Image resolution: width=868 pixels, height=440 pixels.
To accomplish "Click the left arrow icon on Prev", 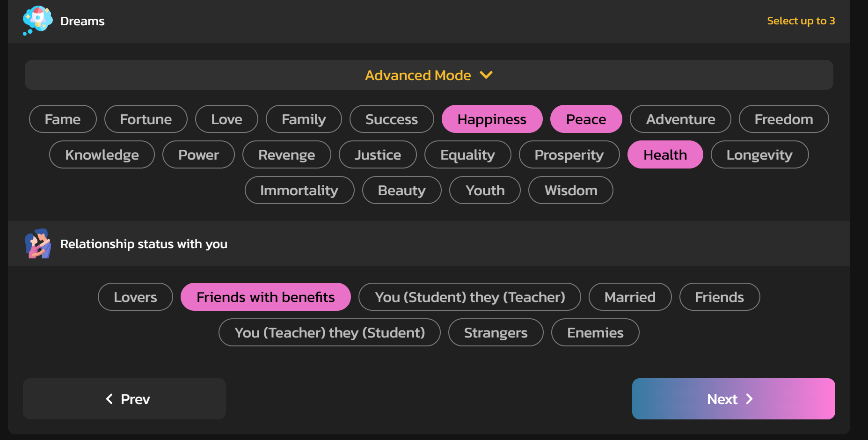I will [109, 399].
